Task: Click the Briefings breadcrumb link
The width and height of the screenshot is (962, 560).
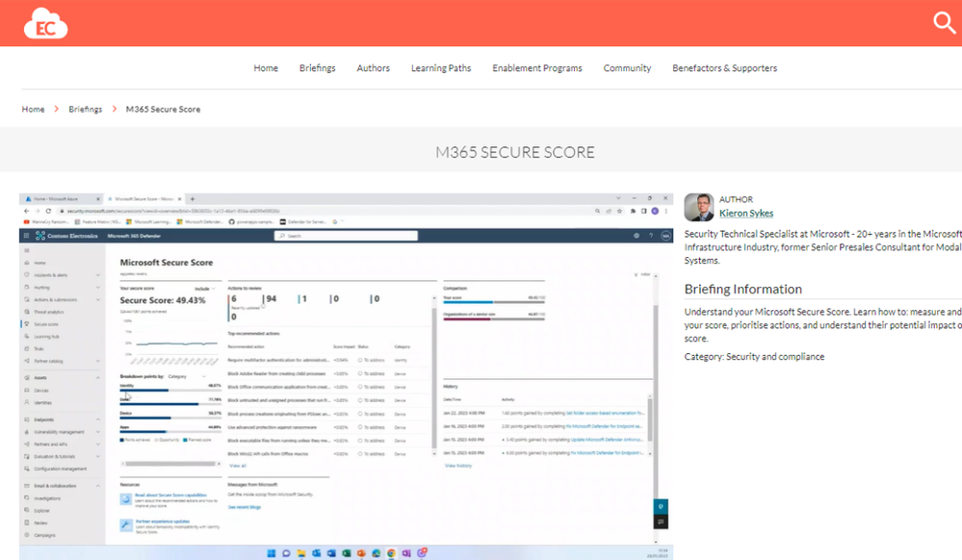Action: 86,109
